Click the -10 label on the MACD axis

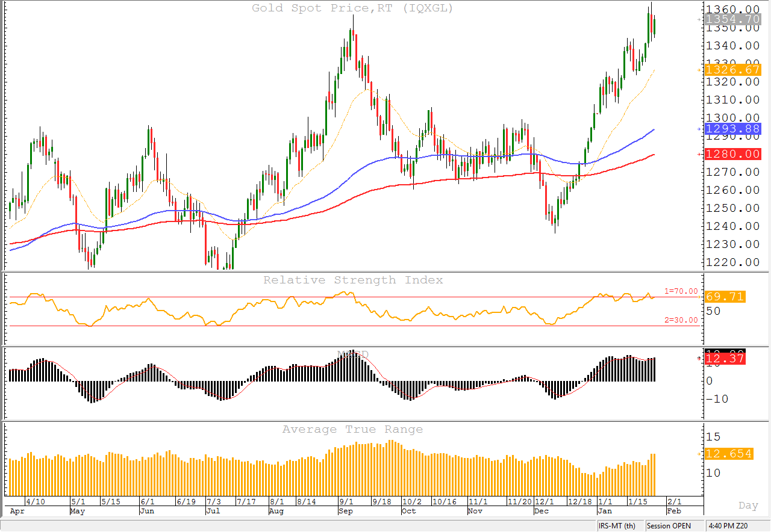(717, 399)
